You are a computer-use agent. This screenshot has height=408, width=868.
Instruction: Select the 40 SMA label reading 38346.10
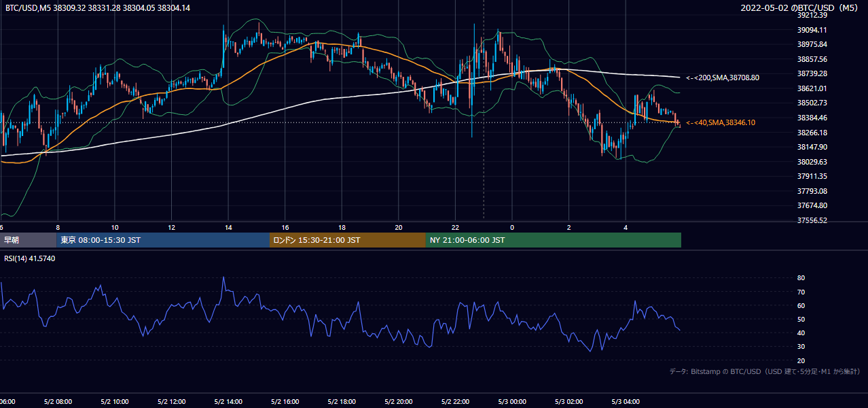point(721,122)
